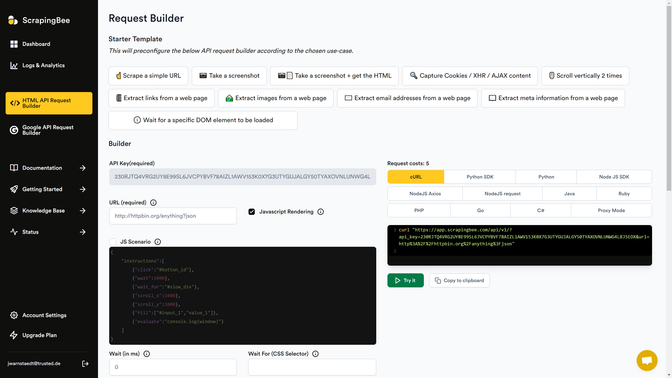
Task: Switch to Java code tab
Action: tap(569, 194)
